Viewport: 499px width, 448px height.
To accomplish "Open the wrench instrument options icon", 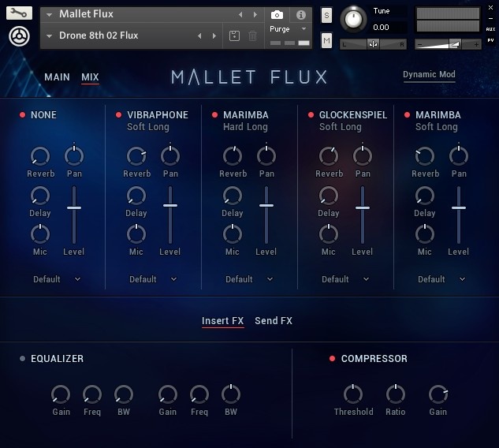I will (19, 13).
